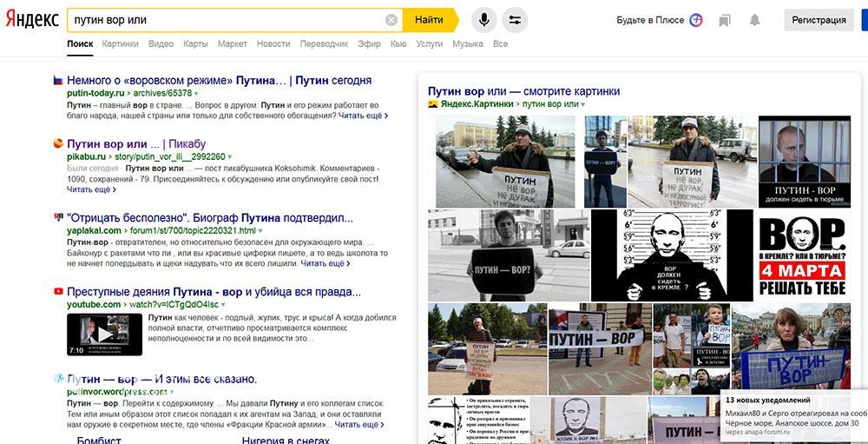Open the "Отрицать бесполезно" Биограф Путина result
This screenshot has width=868, height=444.
(210, 217)
